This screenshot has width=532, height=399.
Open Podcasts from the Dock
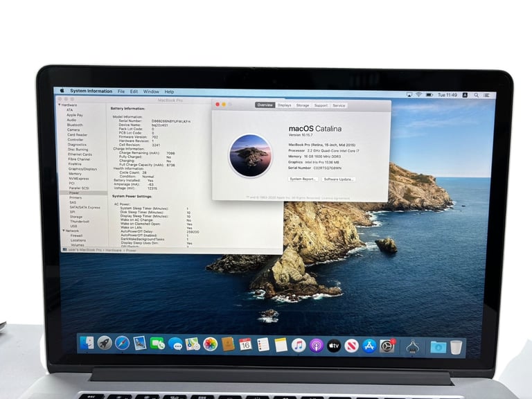click(x=316, y=346)
